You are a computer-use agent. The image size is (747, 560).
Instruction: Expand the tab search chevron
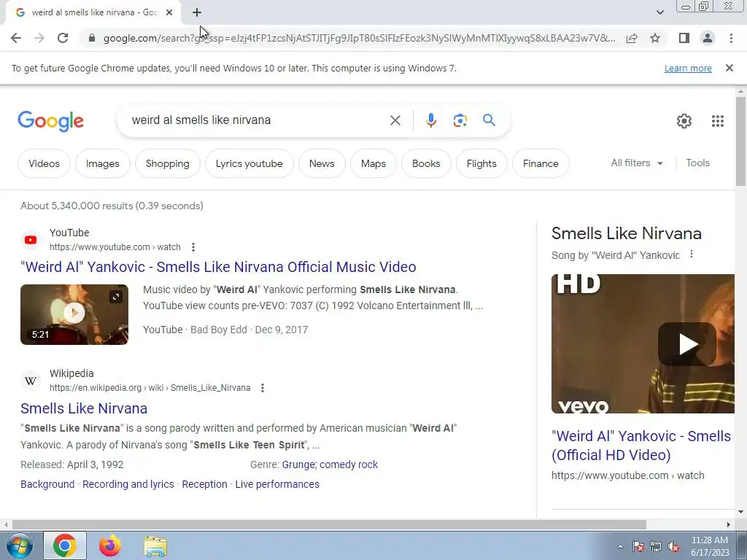click(659, 12)
